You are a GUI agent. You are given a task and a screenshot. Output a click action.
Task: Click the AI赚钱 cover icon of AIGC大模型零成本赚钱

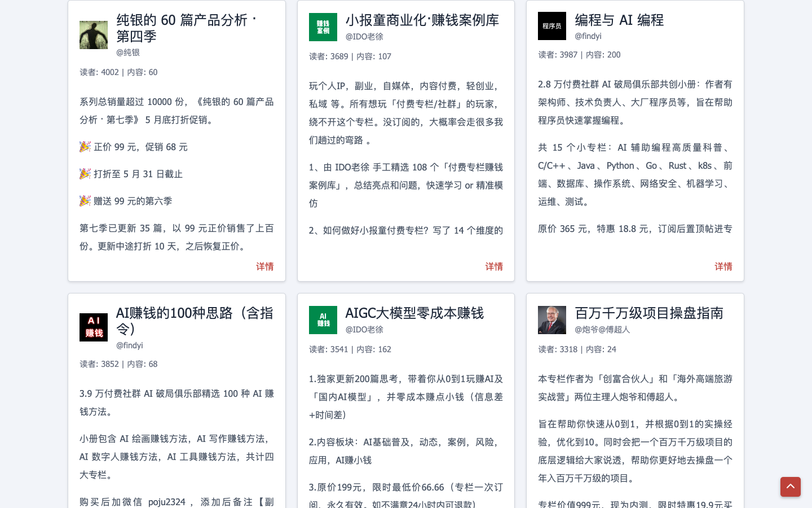pyautogui.click(x=323, y=320)
